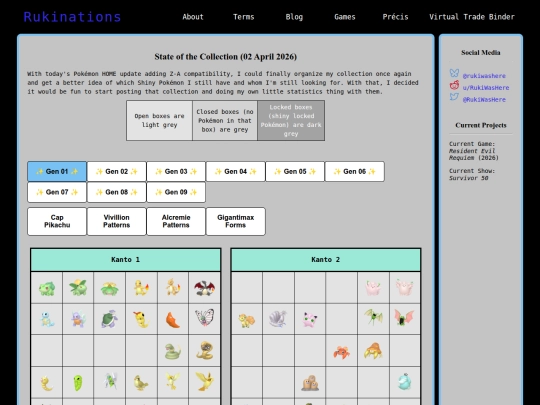The width and height of the screenshot is (540, 405).
Task: Click the Rukinations site title
Action: click(x=72, y=17)
